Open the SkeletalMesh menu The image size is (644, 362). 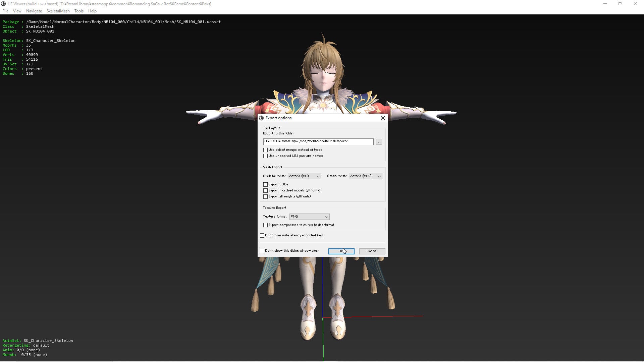tap(58, 11)
